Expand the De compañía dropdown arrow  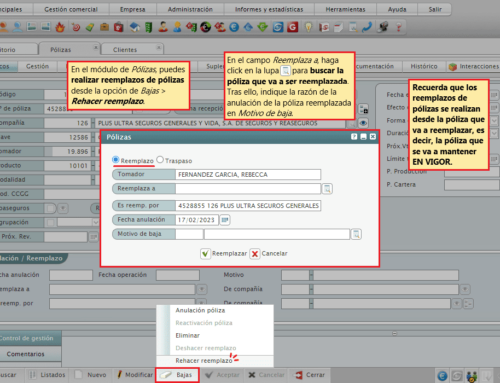[x=465, y=289]
